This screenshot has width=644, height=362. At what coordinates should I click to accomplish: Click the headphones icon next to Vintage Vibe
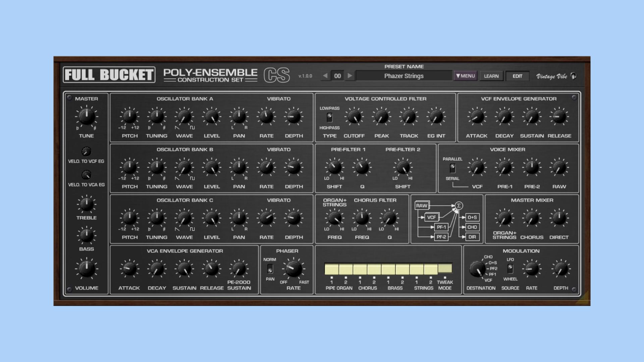(574, 76)
